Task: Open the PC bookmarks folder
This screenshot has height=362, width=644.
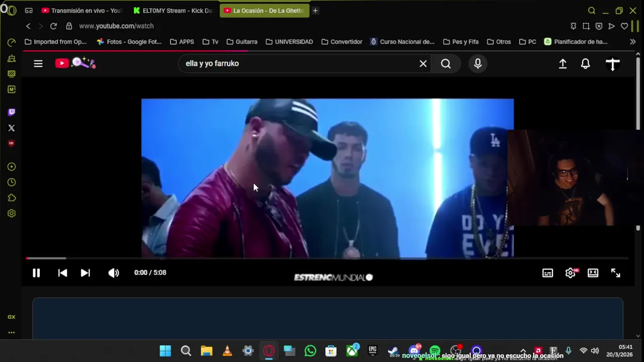Action: [x=528, y=42]
